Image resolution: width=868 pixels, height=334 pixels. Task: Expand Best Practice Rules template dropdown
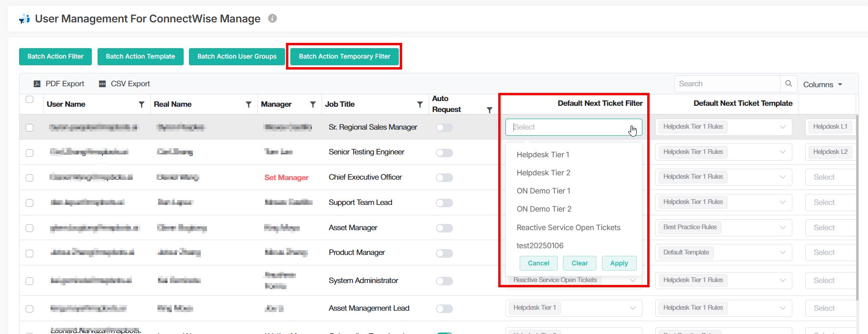click(782, 227)
